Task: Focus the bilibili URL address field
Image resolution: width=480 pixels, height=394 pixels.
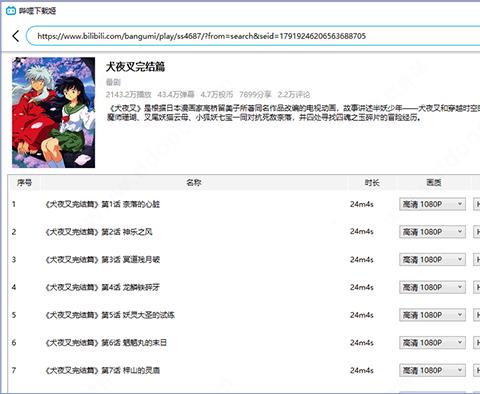Action: 253,36
